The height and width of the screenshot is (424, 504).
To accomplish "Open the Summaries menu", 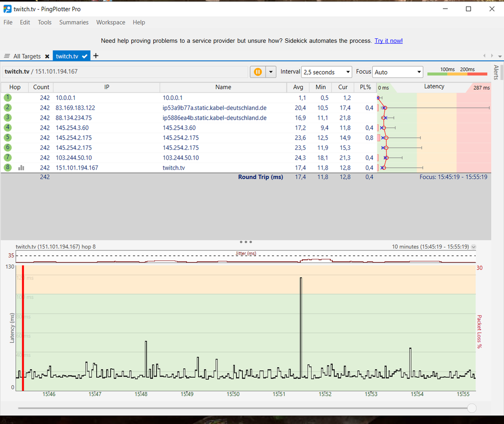I will pos(74,22).
